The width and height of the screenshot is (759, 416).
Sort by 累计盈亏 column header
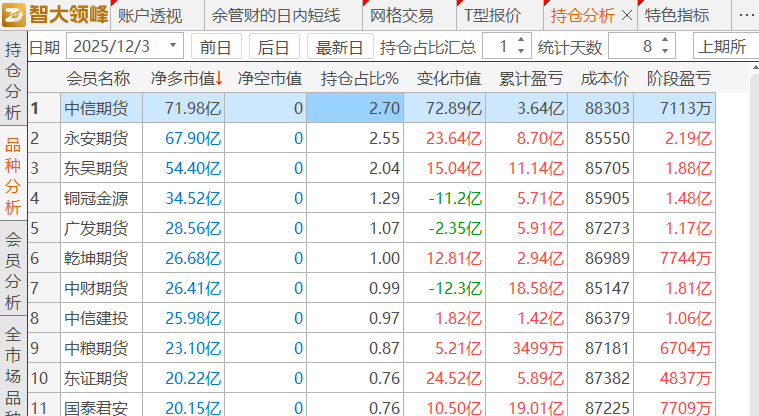530,78
